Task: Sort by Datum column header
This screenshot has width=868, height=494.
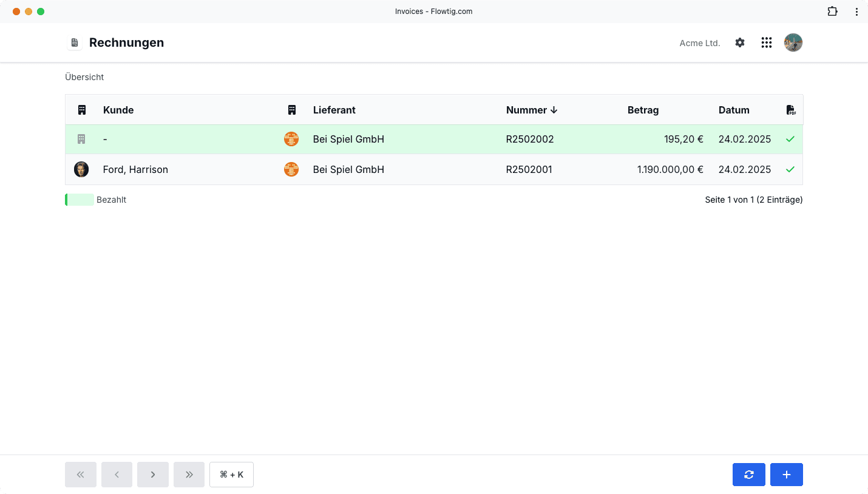Action: 734,110
